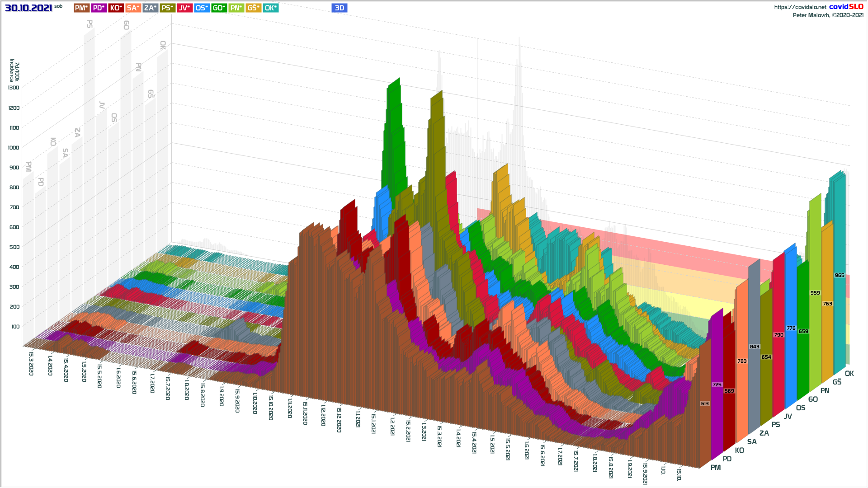Toggle the PD region button
Screen dimensions: 868x488
tap(99, 8)
